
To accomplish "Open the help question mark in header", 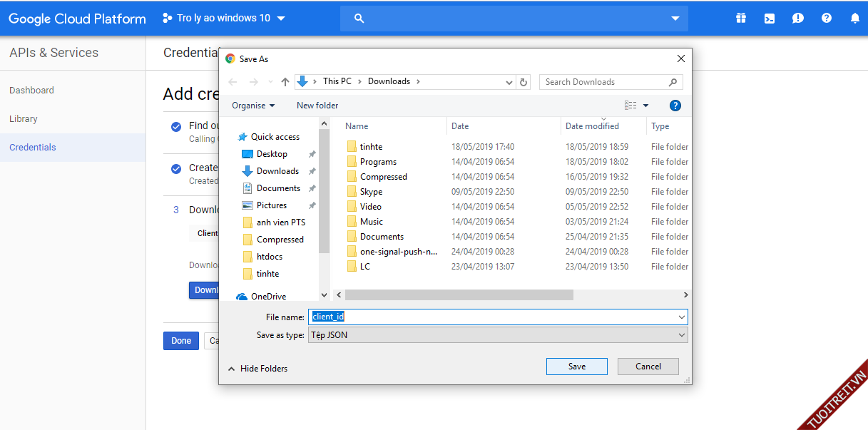I will click(827, 19).
